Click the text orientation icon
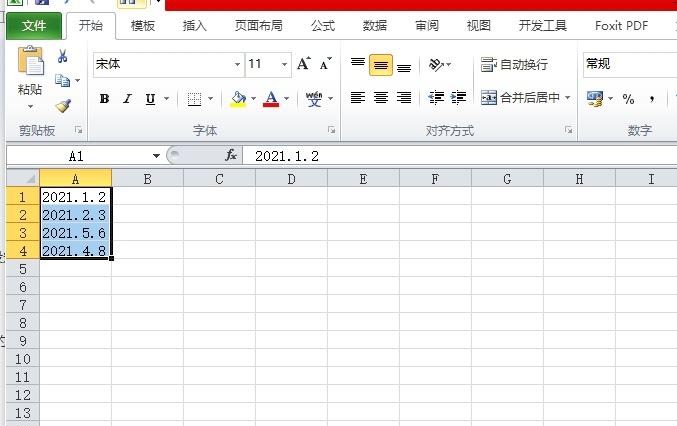The width and height of the screenshot is (677, 426). click(x=439, y=65)
